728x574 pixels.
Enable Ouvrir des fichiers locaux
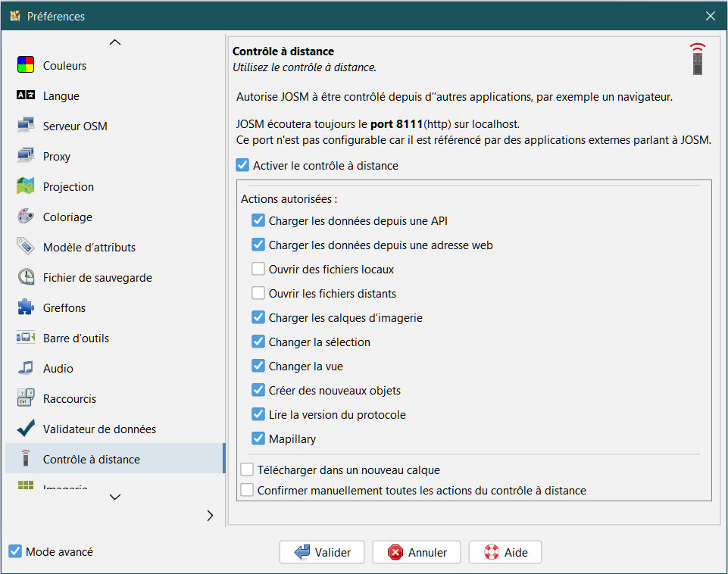pos(258,270)
